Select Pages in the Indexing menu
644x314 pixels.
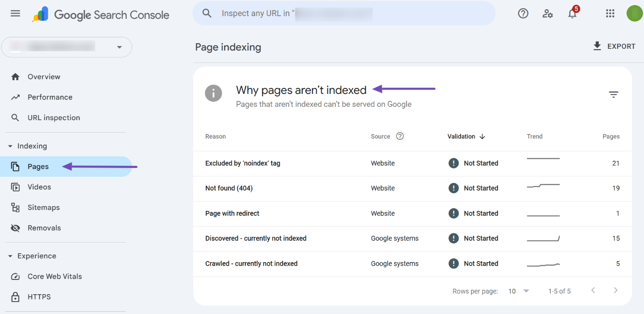[66, 167]
